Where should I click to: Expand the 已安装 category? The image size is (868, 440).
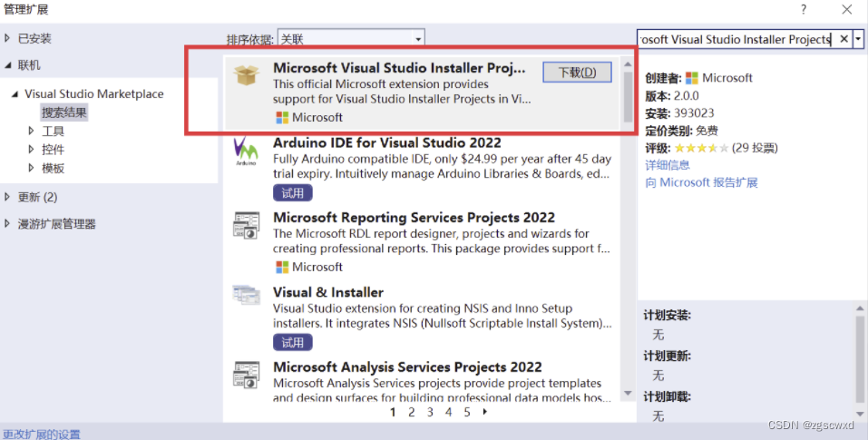point(7,38)
